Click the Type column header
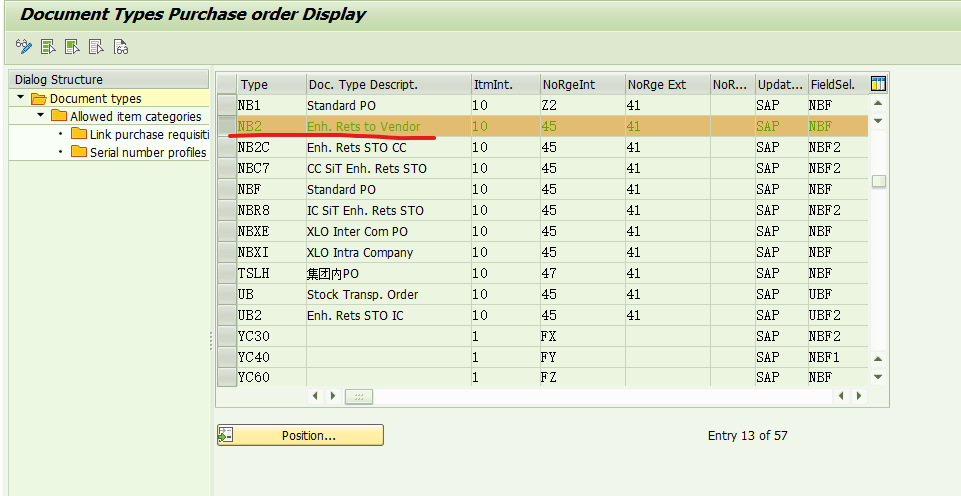This screenshot has height=496, width=961. tap(272, 85)
